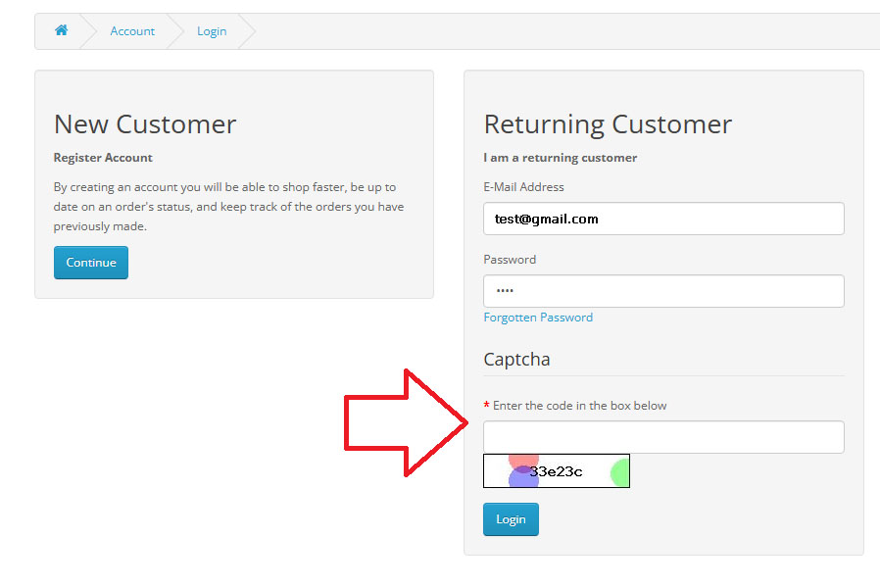Click the 'I am a returning customer' text
The image size is (880, 588).
pyautogui.click(x=561, y=158)
